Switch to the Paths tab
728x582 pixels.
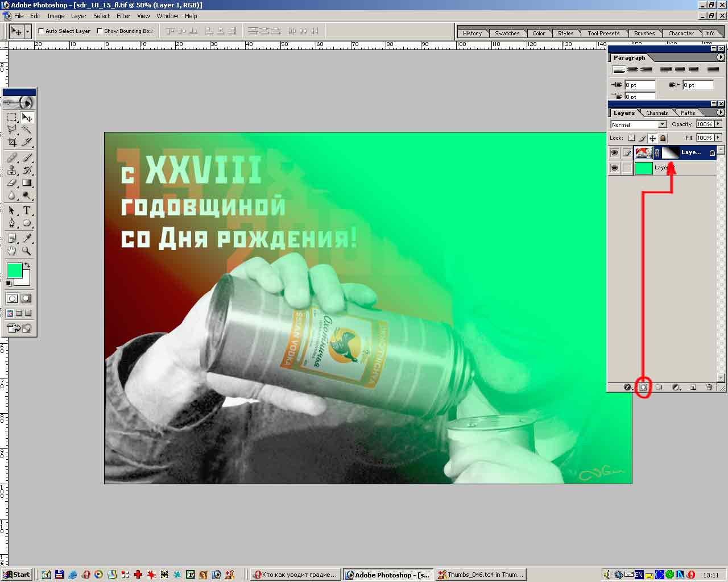[688, 113]
